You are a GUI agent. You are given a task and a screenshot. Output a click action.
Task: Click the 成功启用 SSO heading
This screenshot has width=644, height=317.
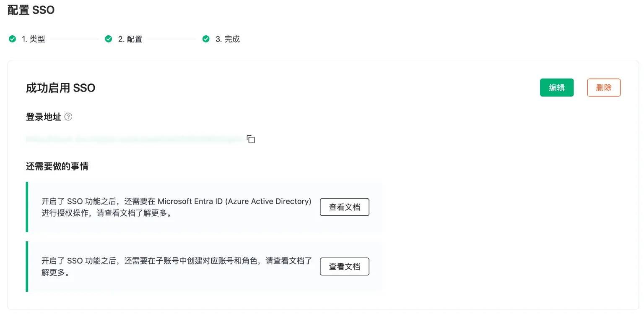click(x=60, y=88)
